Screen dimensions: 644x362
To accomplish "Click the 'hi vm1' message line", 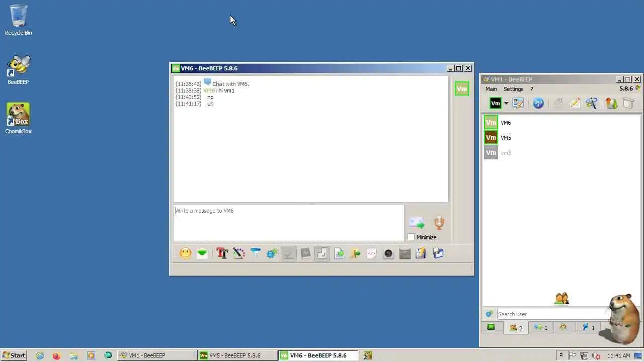I will 205,90.
